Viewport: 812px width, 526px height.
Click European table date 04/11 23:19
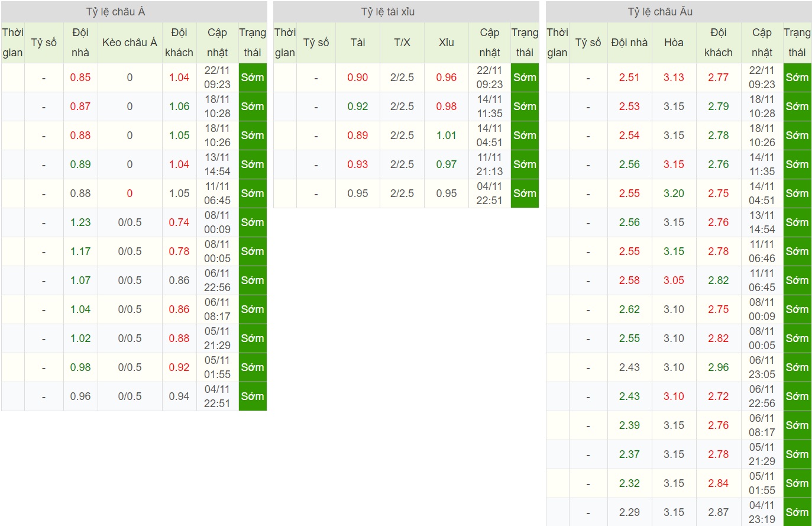(x=762, y=512)
